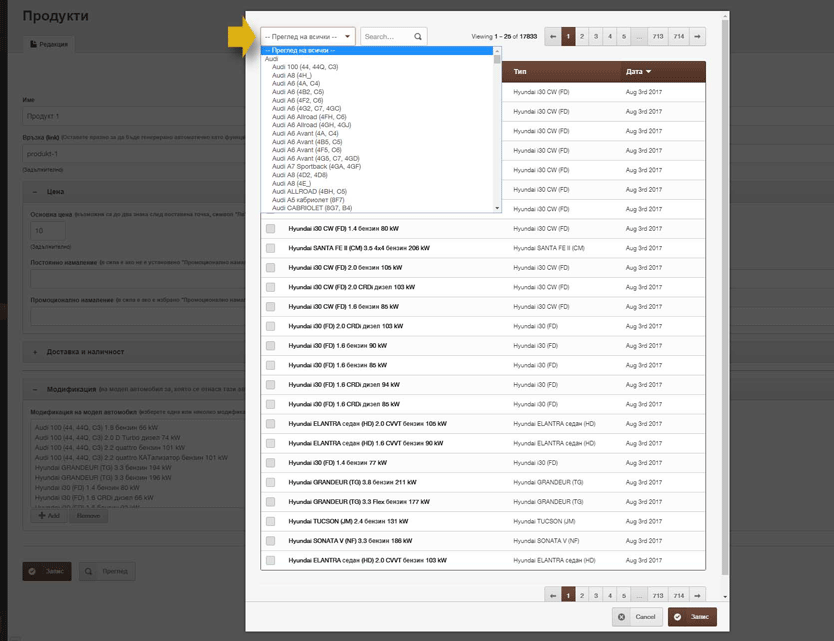Click the "Hyundai TUCSON (JM)" type cell
The width and height of the screenshot is (834, 641).
pos(544,521)
